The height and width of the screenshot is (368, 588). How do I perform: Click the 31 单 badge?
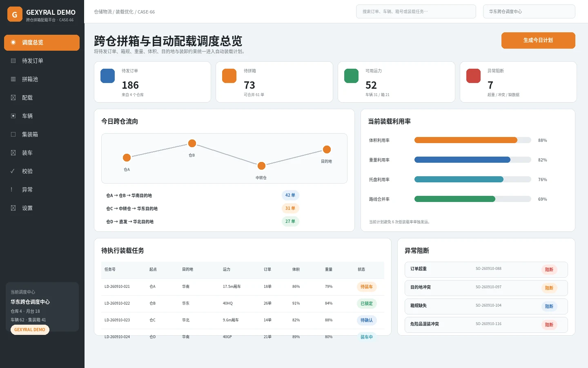click(x=290, y=209)
